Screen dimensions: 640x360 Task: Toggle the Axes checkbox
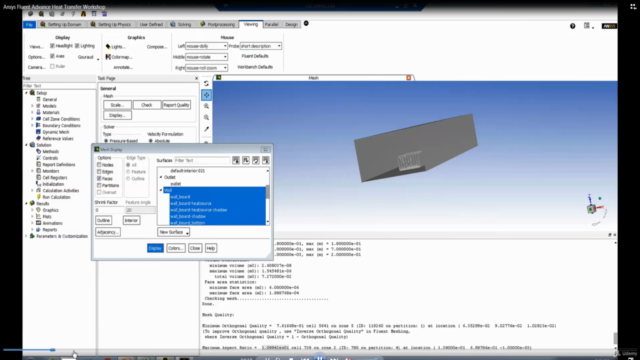click(x=52, y=56)
